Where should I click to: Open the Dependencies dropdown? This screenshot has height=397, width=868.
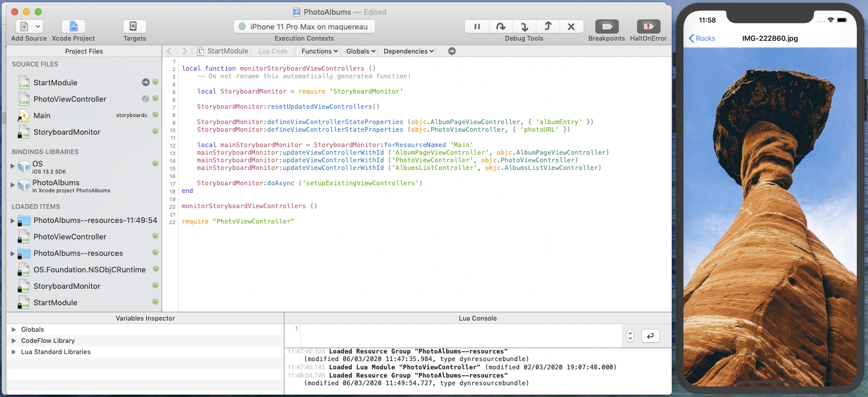[x=409, y=51]
